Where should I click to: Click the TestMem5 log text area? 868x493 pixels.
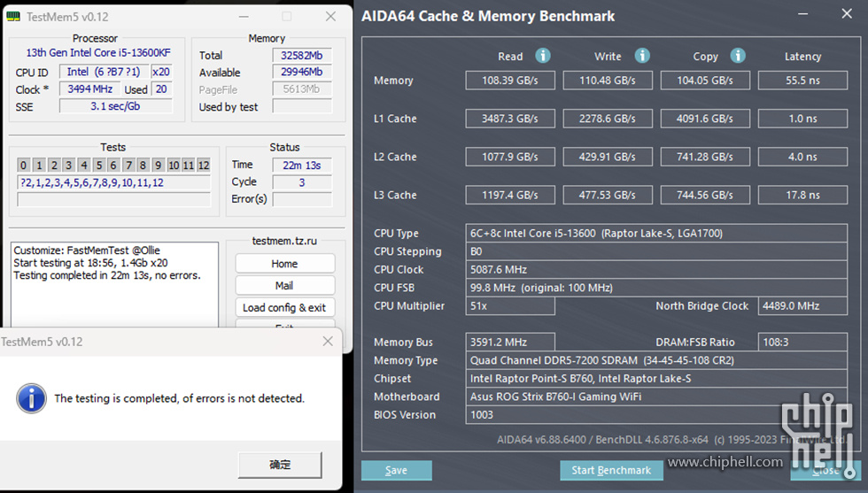[114, 284]
